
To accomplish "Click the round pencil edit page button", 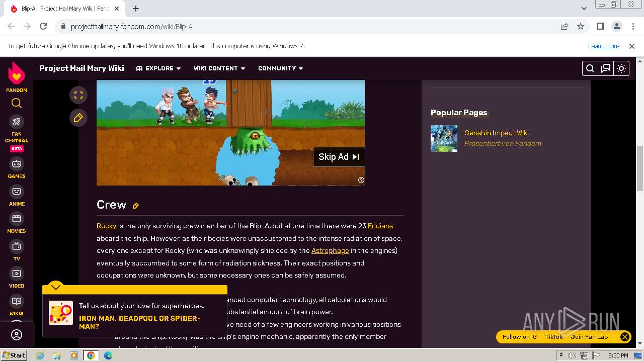I will (x=78, y=118).
